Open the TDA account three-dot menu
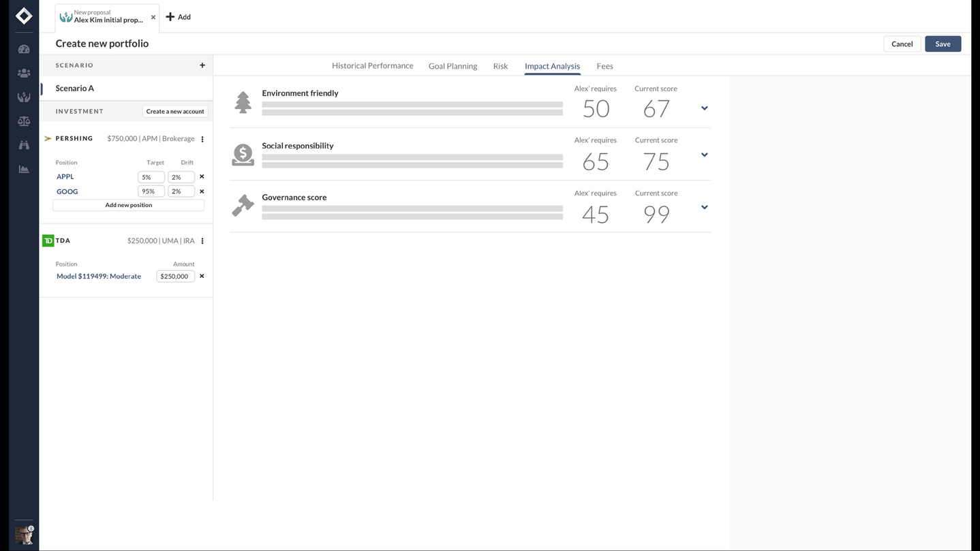 point(202,241)
